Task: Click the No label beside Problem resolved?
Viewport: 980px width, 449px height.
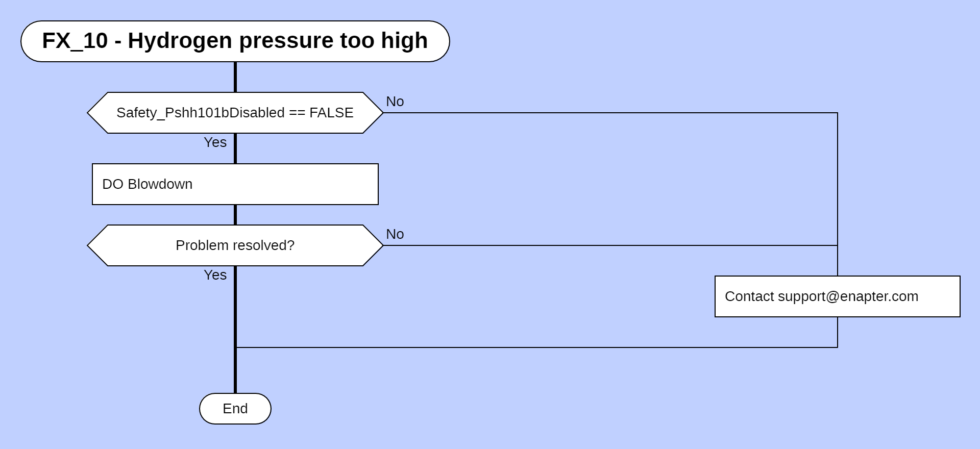Action: coord(395,234)
